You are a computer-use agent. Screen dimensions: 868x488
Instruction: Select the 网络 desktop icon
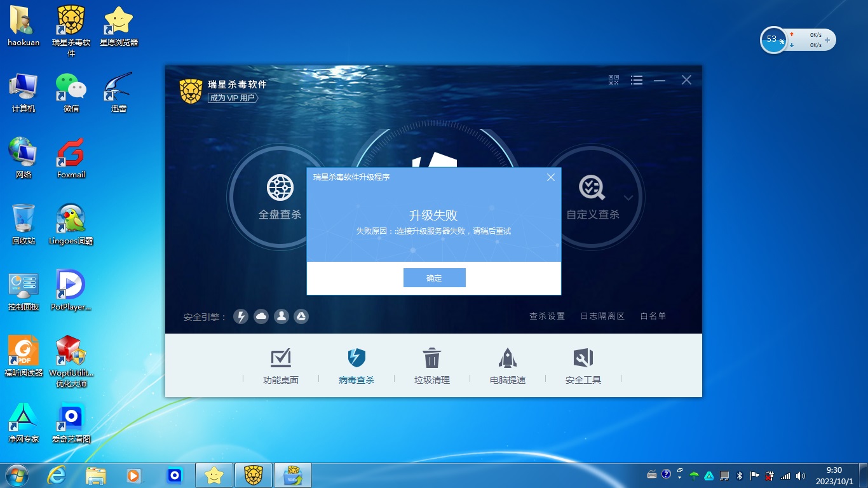tap(24, 158)
